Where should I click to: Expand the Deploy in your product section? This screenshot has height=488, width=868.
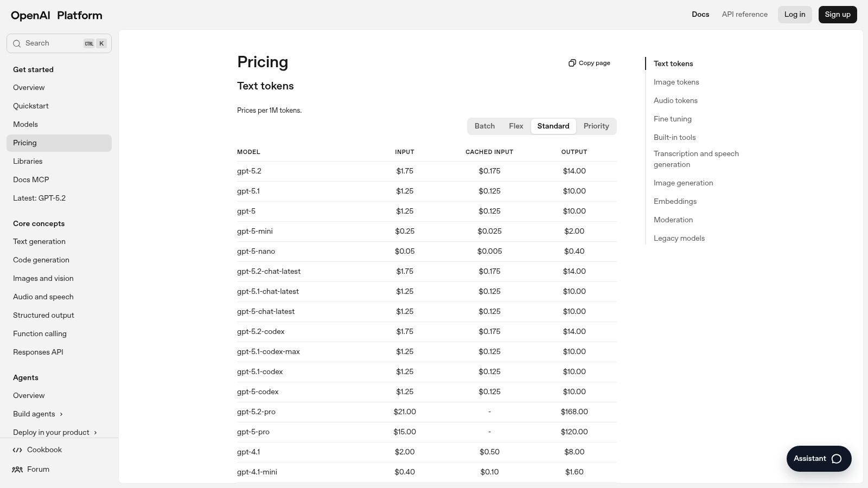(51, 432)
